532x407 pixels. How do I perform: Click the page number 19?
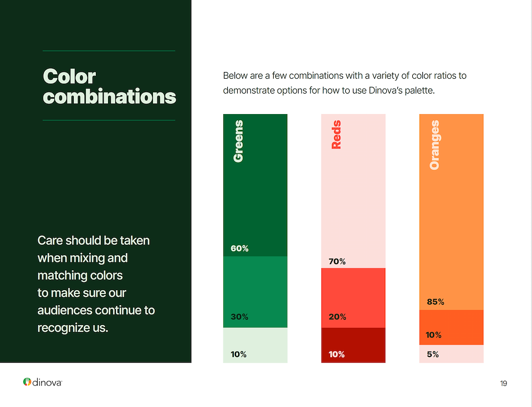[x=503, y=383]
